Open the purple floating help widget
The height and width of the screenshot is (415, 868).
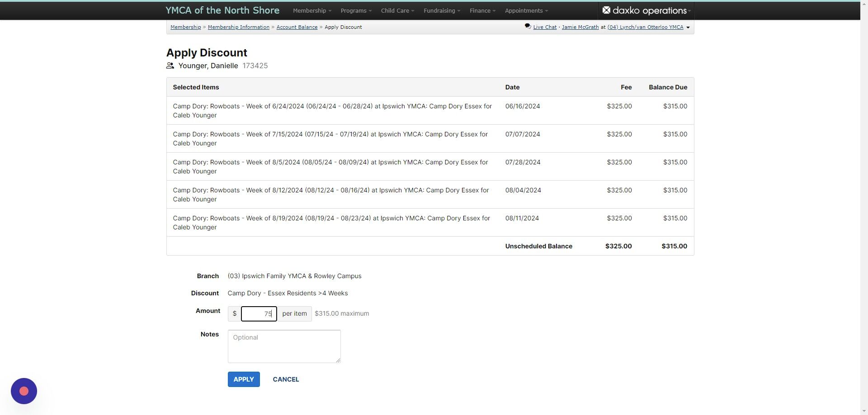tap(24, 391)
